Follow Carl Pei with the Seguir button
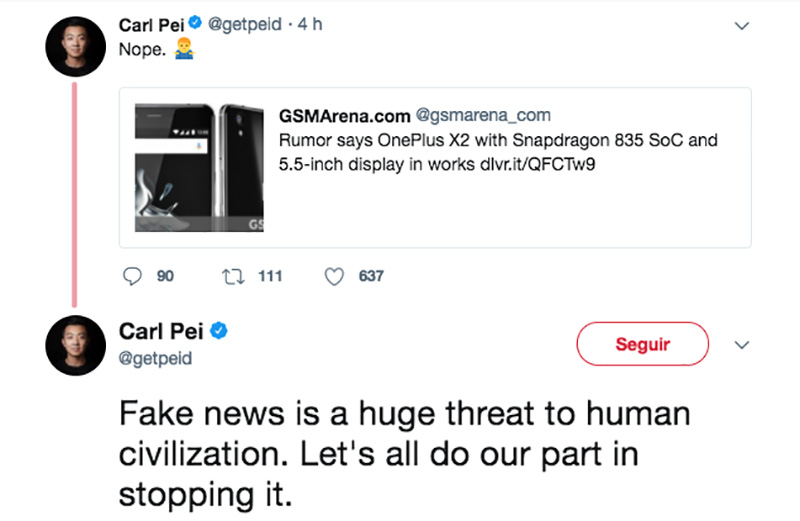The height and width of the screenshot is (521, 800). [x=642, y=344]
